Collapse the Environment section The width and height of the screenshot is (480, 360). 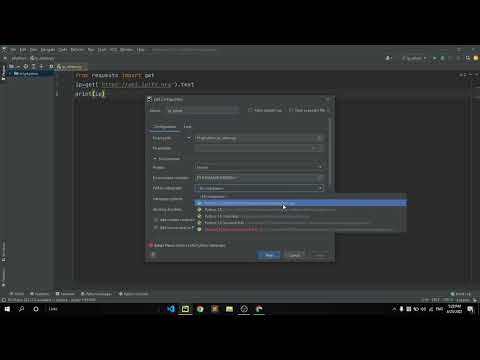(x=155, y=159)
